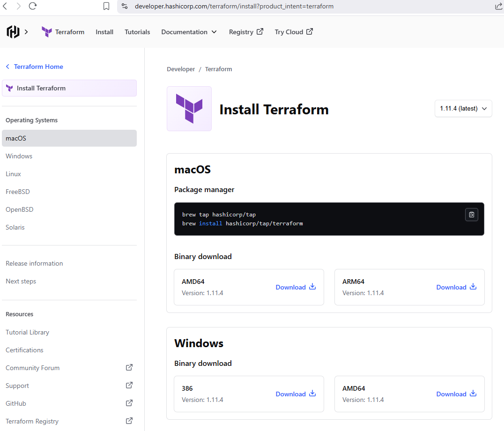Screen dimensions: 504x431
Task: Click the large Terraform logo tile
Action: 189,109
